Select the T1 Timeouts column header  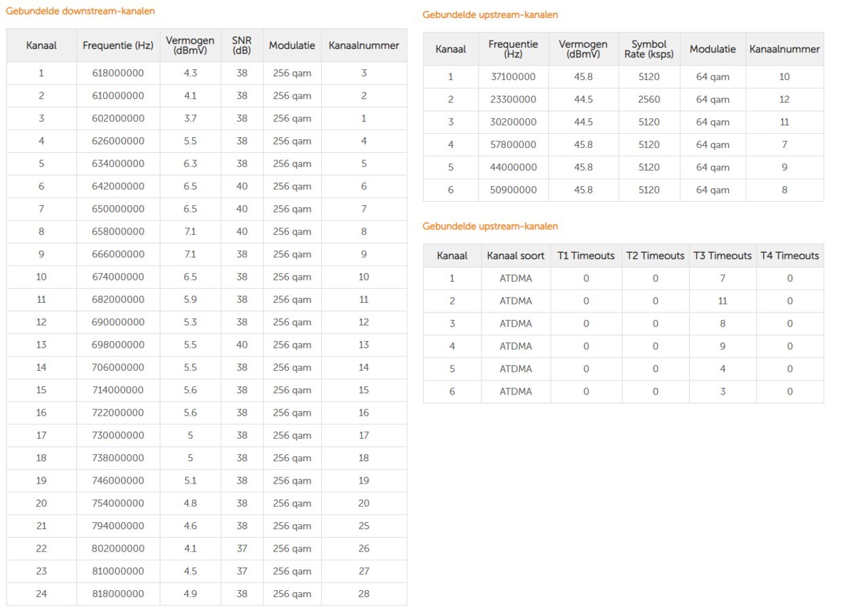[586, 255]
